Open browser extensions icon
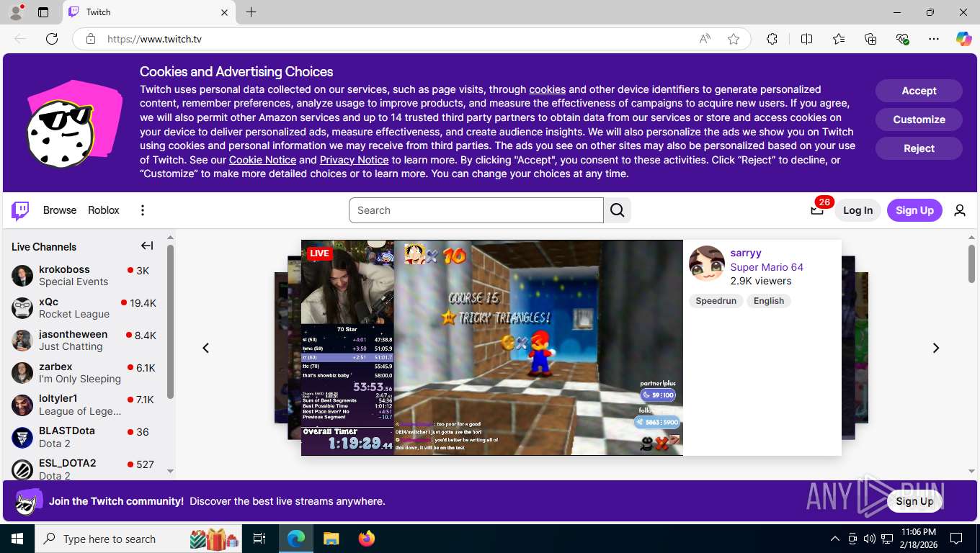The width and height of the screenshot is (980, 553). click(x=772, y=39)
